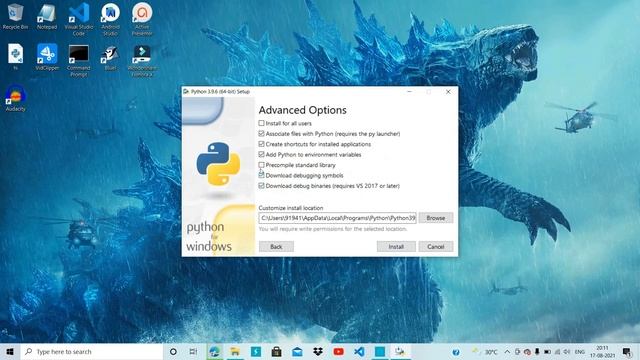Open VS Code from the taskbar
The height and width of the screenshot is (360, 640).
[359, 351]
